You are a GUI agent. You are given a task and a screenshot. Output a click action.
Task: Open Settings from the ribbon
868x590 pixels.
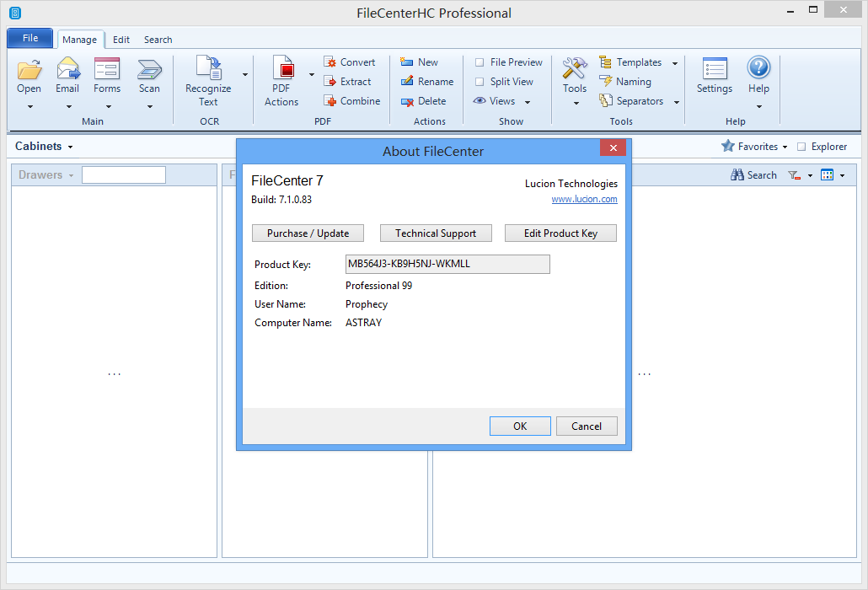tap(714, 75)
